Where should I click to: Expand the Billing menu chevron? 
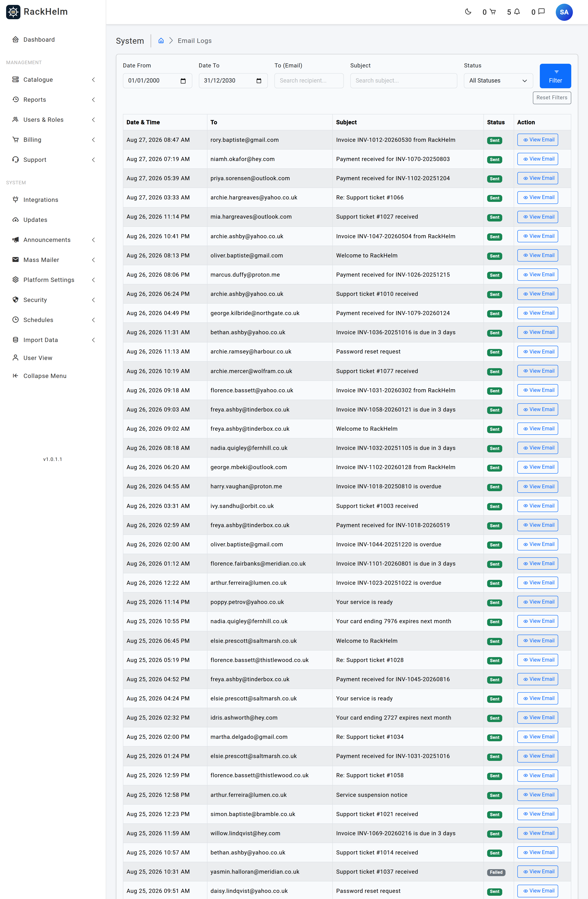(93, 140)
